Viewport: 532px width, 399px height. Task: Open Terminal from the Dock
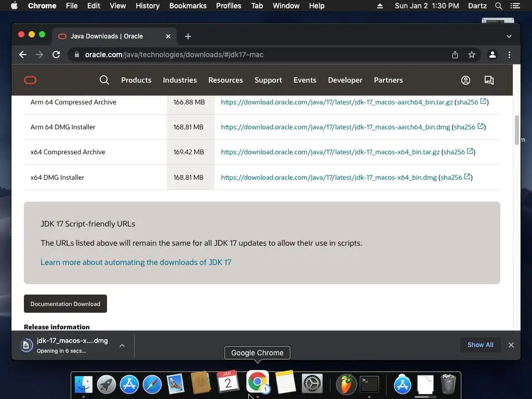369,384
